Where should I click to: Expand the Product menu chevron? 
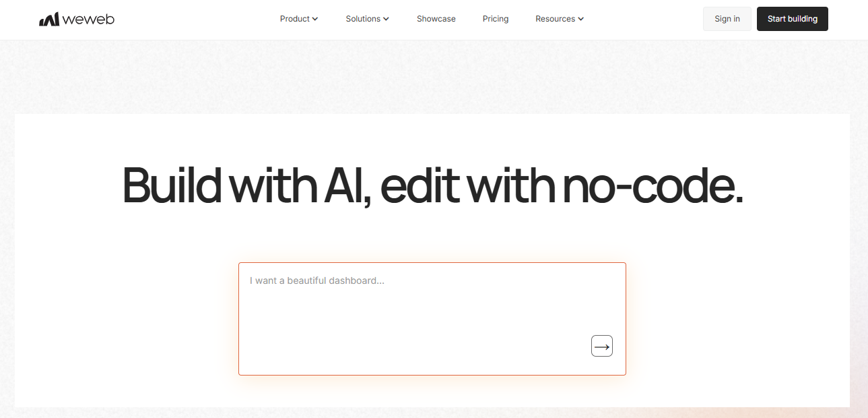pos(315,19)
